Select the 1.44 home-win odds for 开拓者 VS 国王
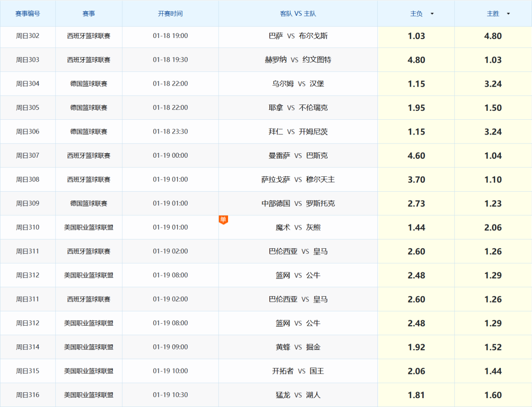 tap(493, 371)
